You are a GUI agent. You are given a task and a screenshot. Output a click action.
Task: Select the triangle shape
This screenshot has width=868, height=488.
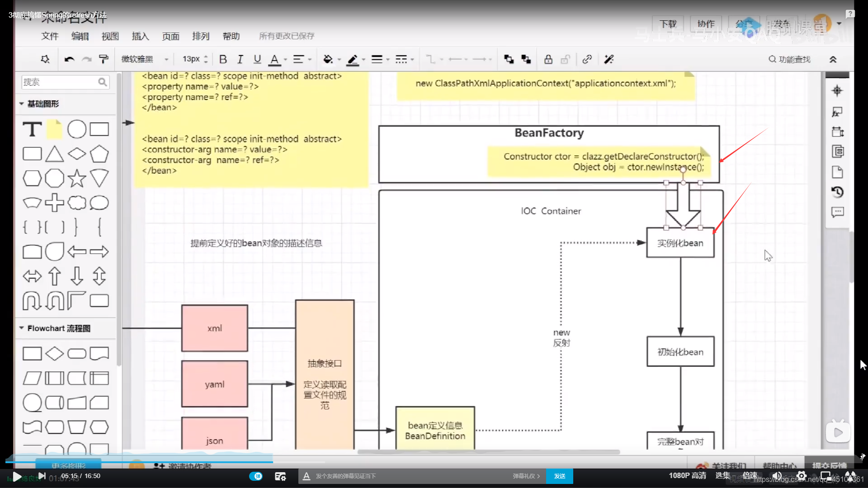click(54, 154)
